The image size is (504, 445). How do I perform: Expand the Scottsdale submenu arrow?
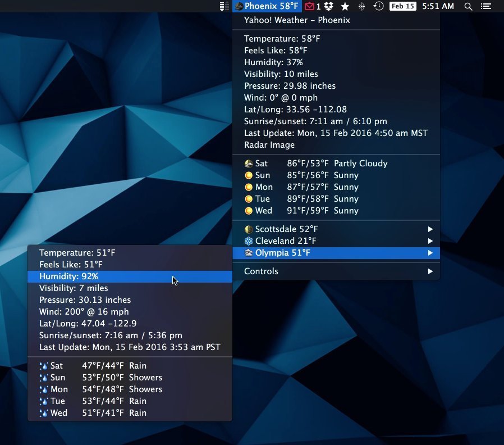(430, 229)
